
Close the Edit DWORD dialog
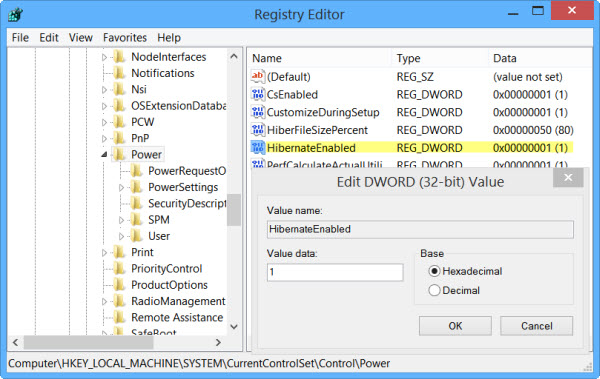tap(568, 178)
